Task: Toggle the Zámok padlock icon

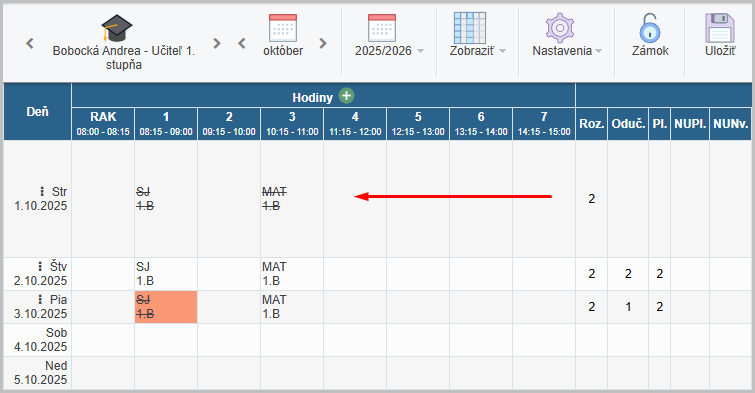Action: 650,28
